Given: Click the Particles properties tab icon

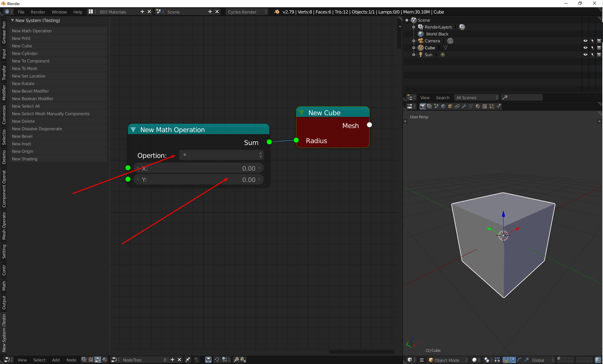Looking at the screenshot, I should coord(492,106).
